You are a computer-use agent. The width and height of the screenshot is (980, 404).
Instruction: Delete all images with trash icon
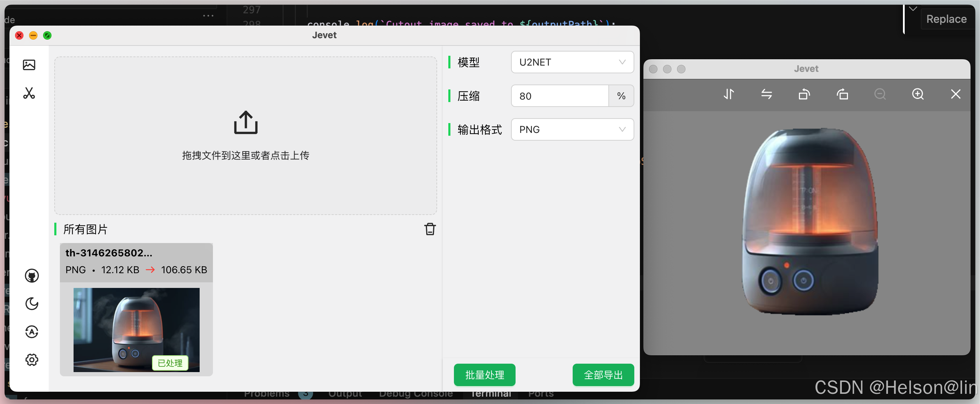(x=429, y=229)
